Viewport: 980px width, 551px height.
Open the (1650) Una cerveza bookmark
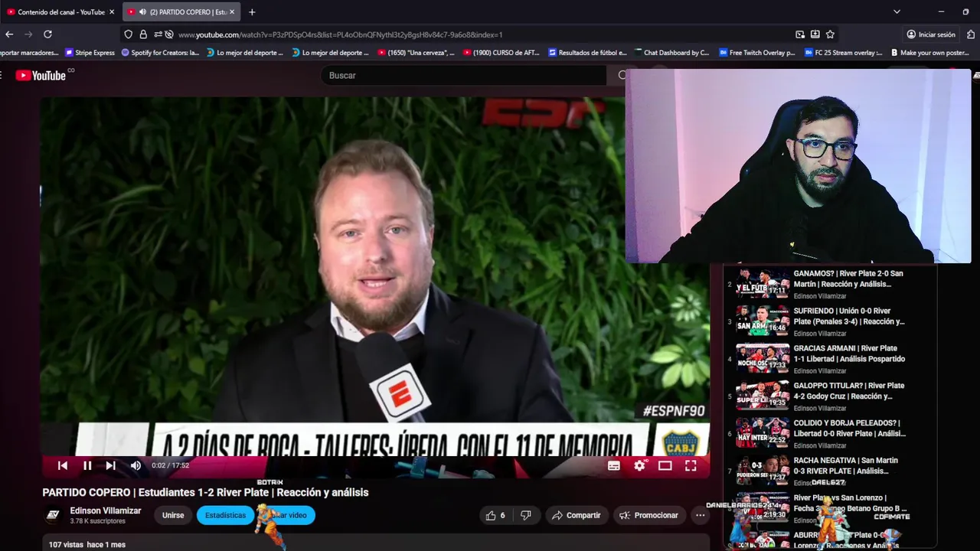coord(416,53)
